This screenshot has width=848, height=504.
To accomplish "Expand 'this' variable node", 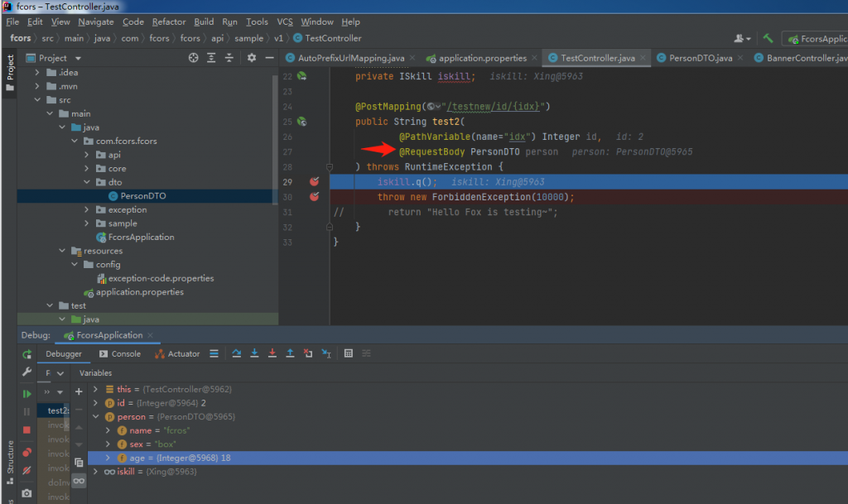I will pyautogui.click(x=96, y=389).
